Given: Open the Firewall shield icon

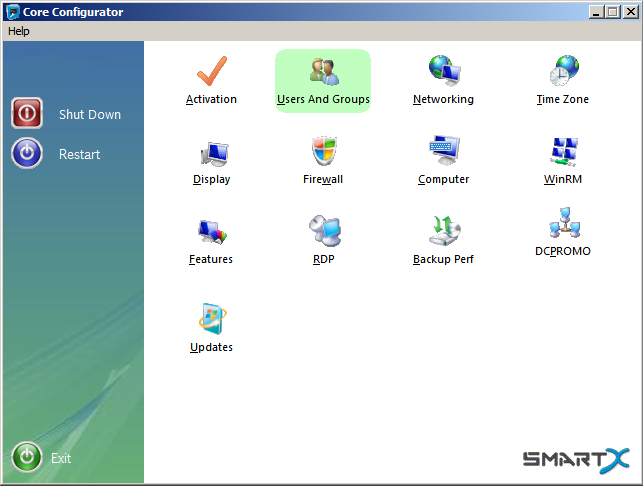Looking at the screenshot, I should [324, 151].
